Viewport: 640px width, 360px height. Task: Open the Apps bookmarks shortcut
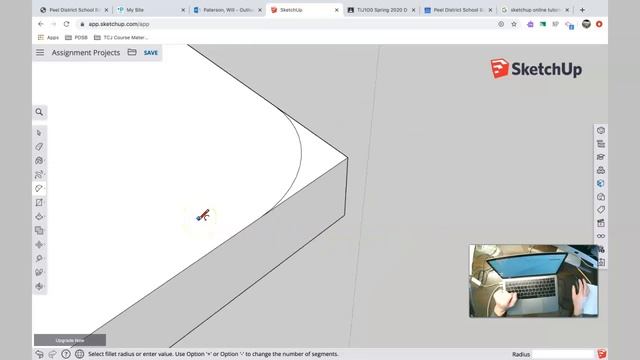(x=49, y=37)
